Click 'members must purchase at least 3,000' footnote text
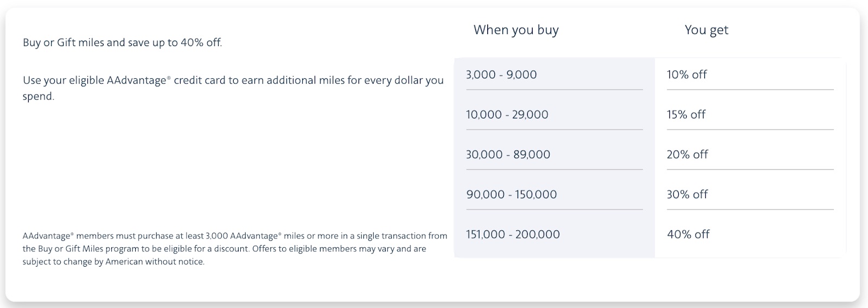 [140, 236]
